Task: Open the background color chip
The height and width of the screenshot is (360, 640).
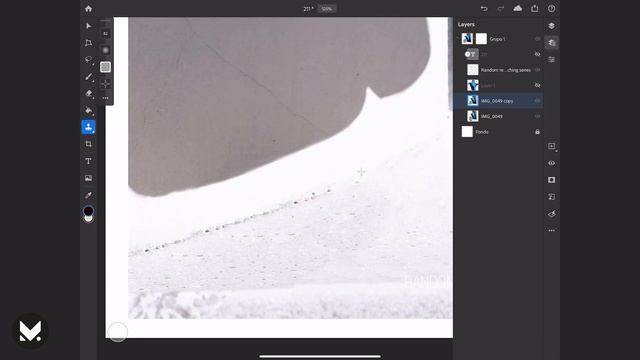Action: [89, 219]
